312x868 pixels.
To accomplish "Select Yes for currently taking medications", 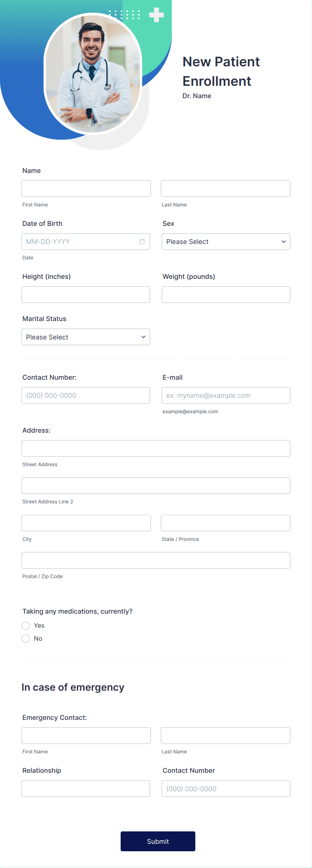I will point(25,626).
